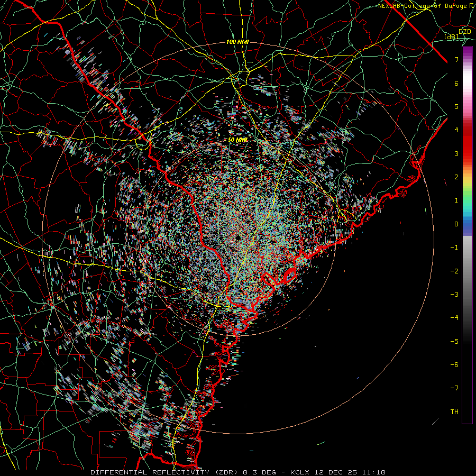Click the 7 value on the color scale
476x476 pixels.
coord(456,59)
